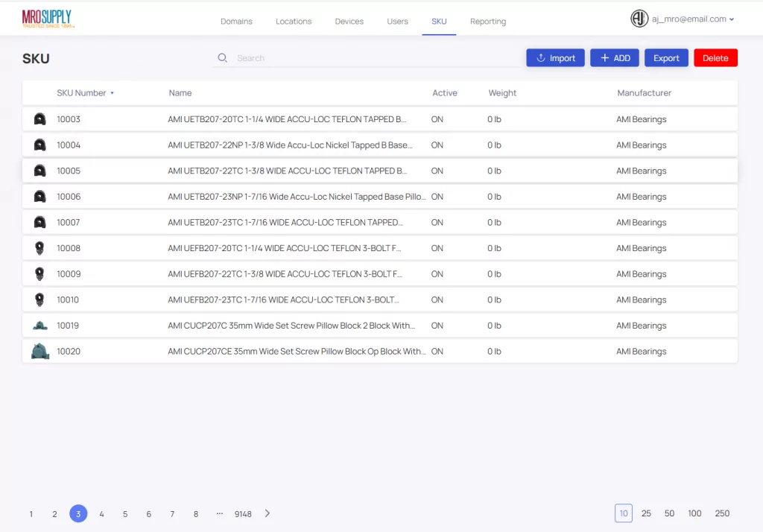Click the pagination ellipsis
763x532 pixels.
pos(220,513)
